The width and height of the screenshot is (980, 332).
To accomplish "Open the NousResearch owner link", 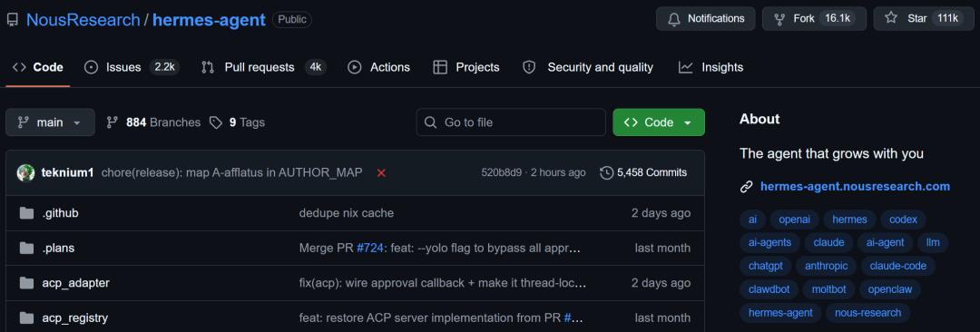I will [83, 20].
